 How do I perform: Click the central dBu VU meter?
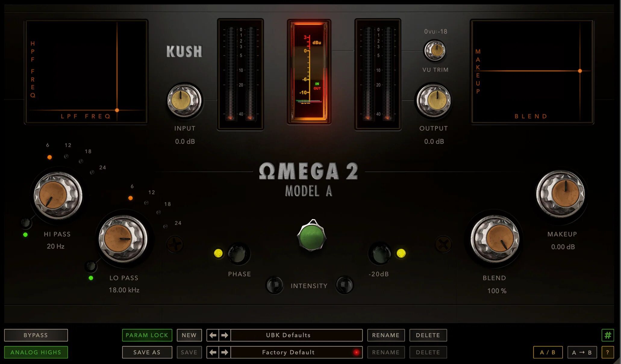309,72
